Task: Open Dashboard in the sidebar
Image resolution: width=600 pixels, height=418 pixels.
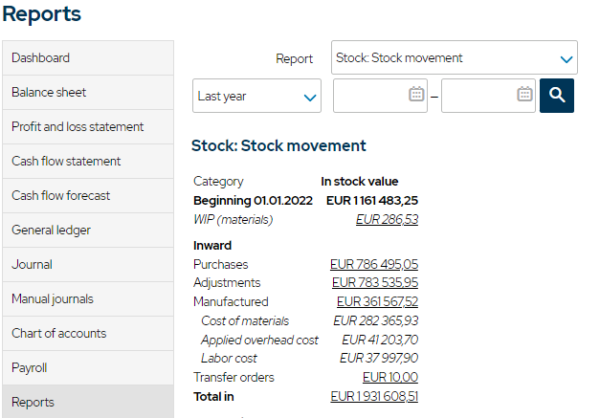Action: coord(87,58)
